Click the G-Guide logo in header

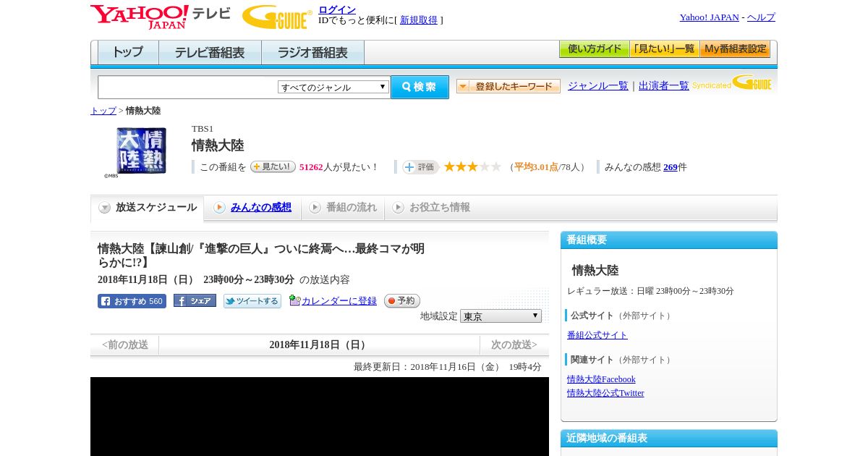tap(277, 17)
